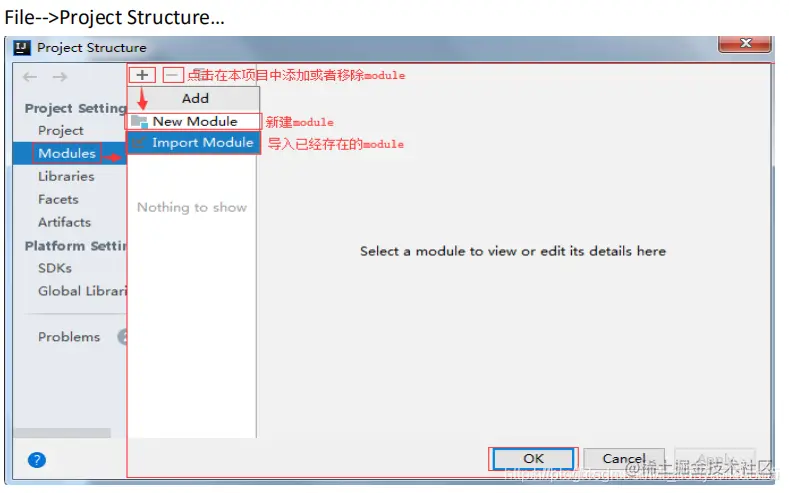Close the Project Structure dialog

coord(745,44)
